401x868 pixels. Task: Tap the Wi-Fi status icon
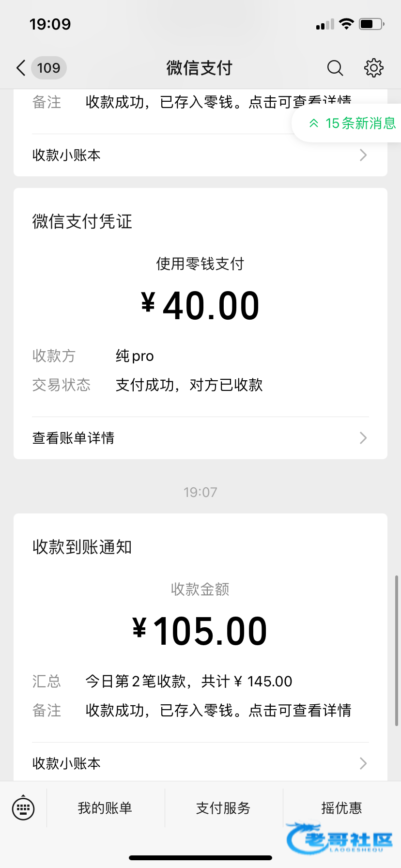346,24
